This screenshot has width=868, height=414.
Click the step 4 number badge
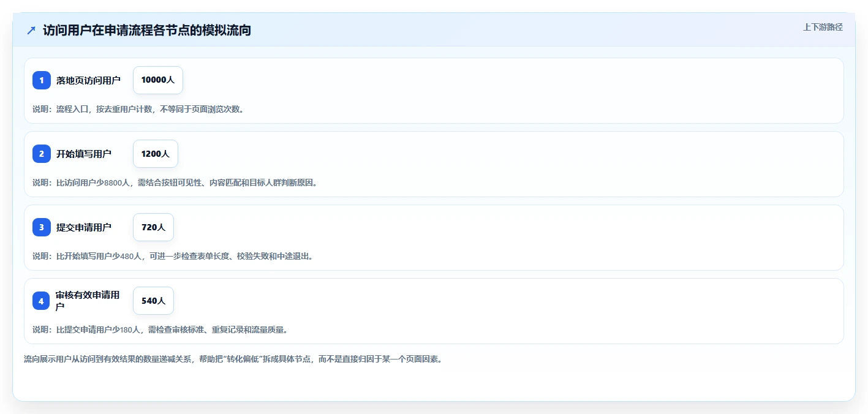pos(42,301)
